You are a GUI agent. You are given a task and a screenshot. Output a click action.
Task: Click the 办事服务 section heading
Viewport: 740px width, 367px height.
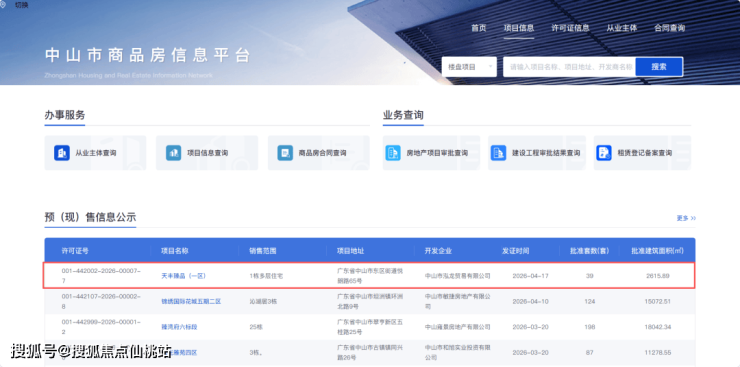click(65, 115)
